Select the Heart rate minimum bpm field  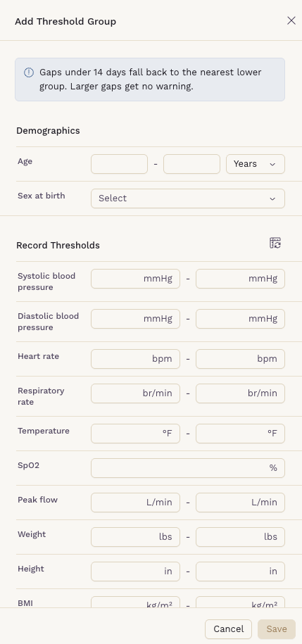pos(135,359)
